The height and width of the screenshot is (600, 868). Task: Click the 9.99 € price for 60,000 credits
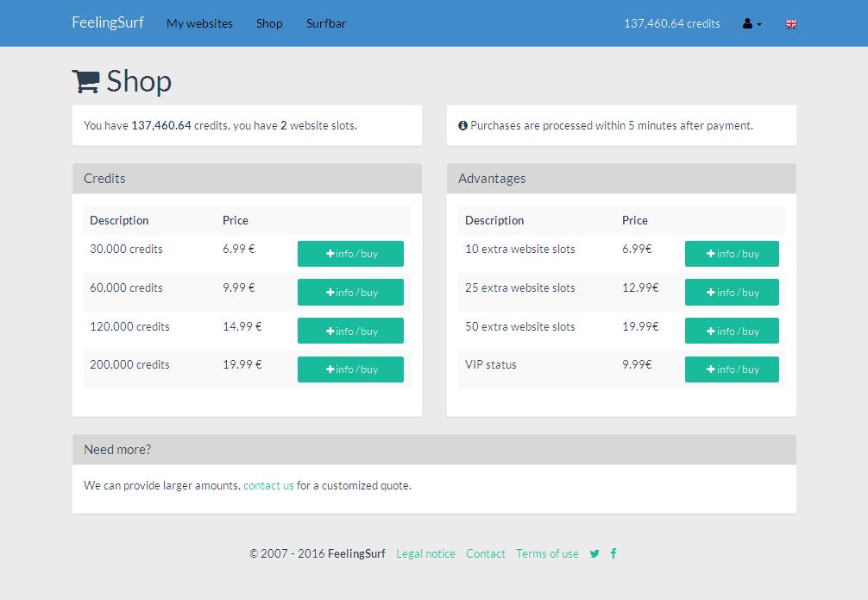(239, 287)
